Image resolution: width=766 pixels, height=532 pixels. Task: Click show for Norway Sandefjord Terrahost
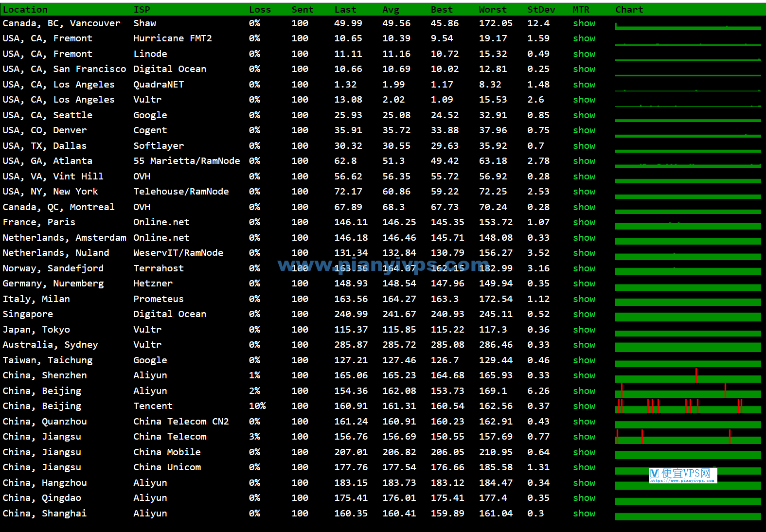click(584, 268)
